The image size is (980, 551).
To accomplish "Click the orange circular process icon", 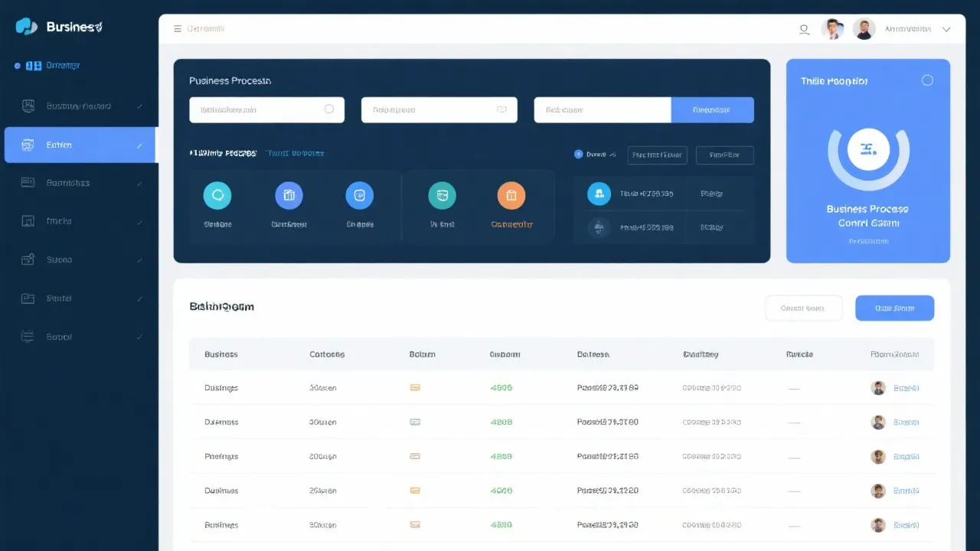I will pyautogui.click(x=511, y=196).
